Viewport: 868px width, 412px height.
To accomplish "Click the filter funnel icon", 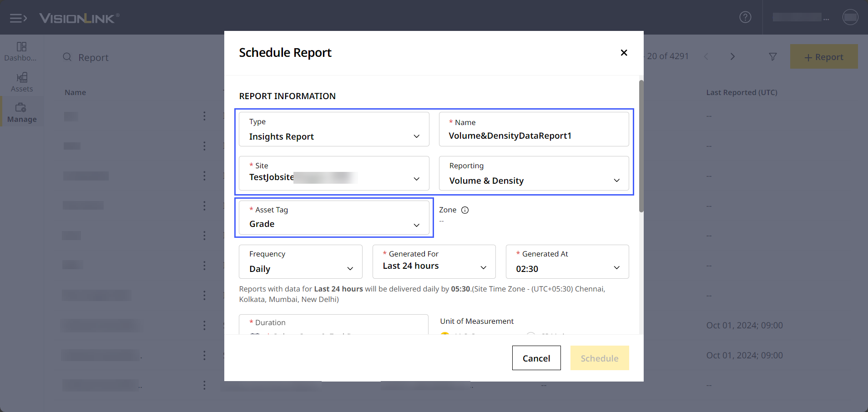I will pyautogui.click(x=772, y=57).
